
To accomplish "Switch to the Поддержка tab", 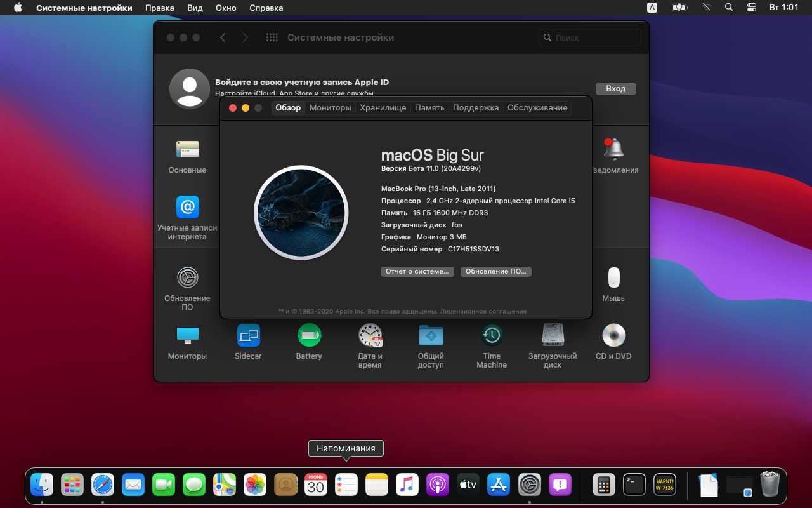I will [476, 108].
